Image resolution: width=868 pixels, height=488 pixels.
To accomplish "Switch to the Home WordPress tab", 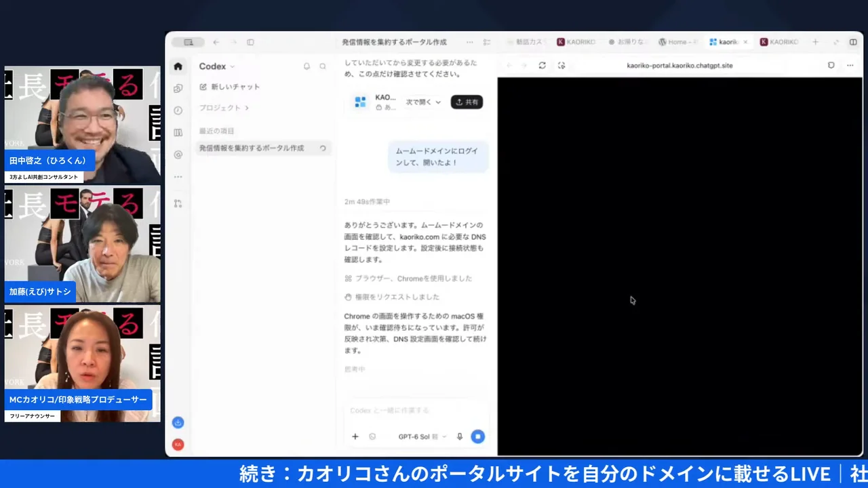I will tap(677, 42).
